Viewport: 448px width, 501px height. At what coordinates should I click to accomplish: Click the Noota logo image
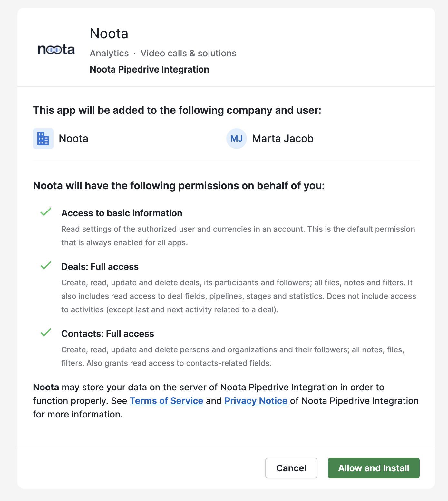point(56,50)
